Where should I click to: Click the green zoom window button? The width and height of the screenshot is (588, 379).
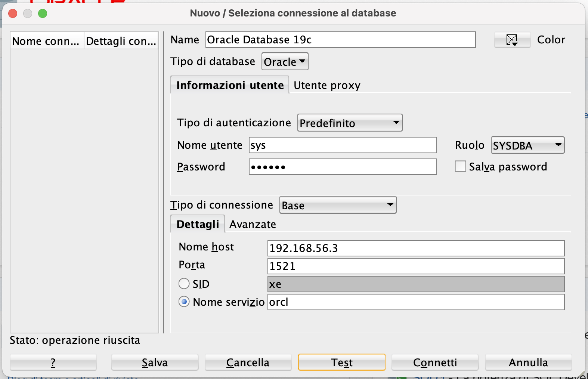tap(43, 13)
